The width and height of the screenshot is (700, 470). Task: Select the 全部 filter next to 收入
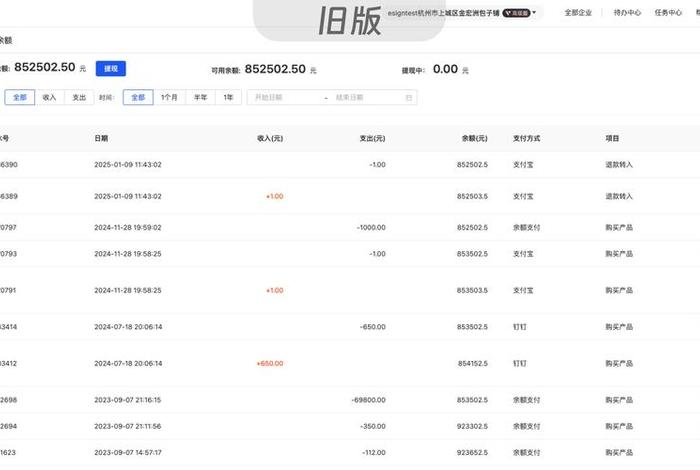click(x=20, y=97)
